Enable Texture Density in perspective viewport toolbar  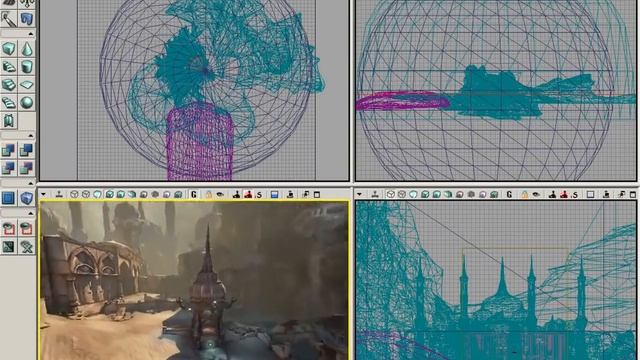(x=155, y=195)
